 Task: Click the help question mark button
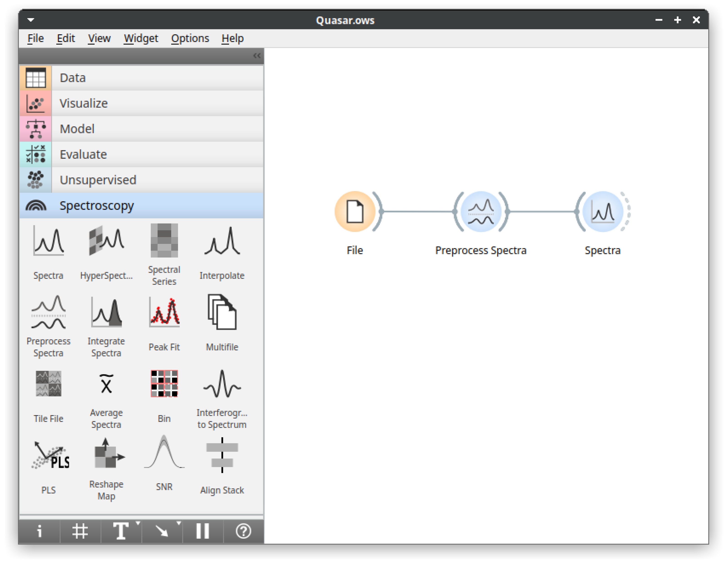243,531
